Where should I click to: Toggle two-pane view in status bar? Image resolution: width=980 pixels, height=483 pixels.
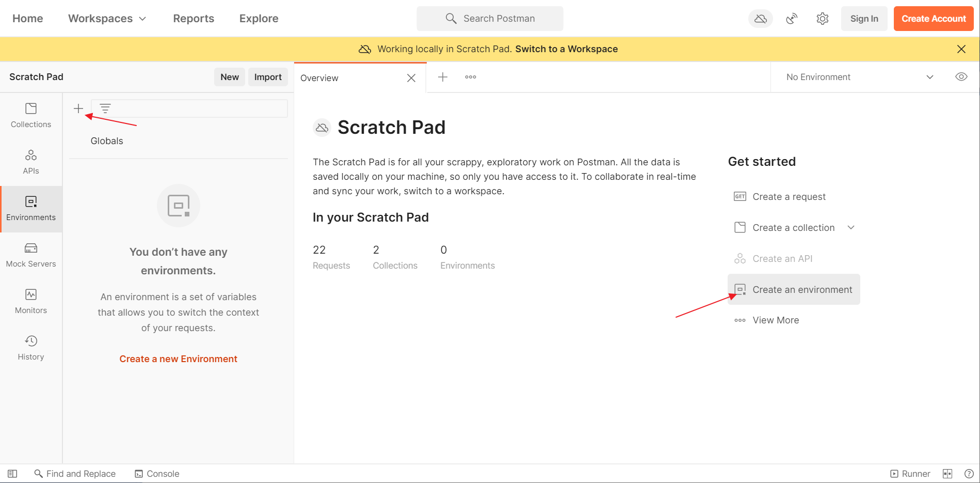[947, 474]
